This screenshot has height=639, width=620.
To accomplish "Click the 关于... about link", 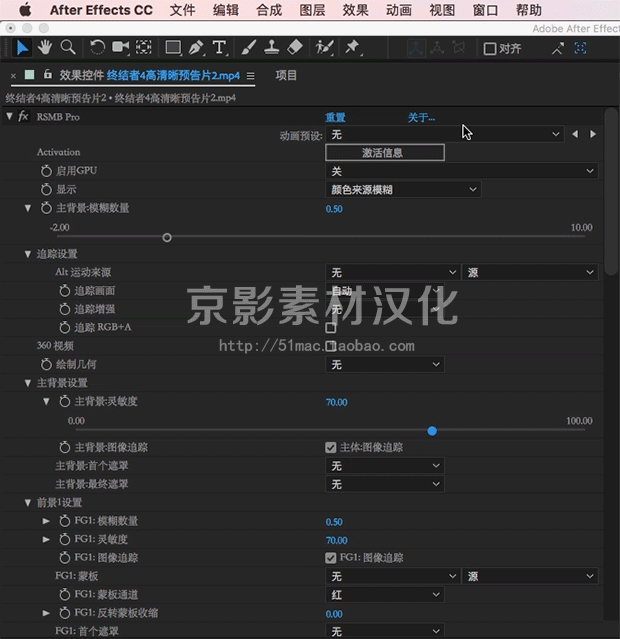I will click(421, 117).
